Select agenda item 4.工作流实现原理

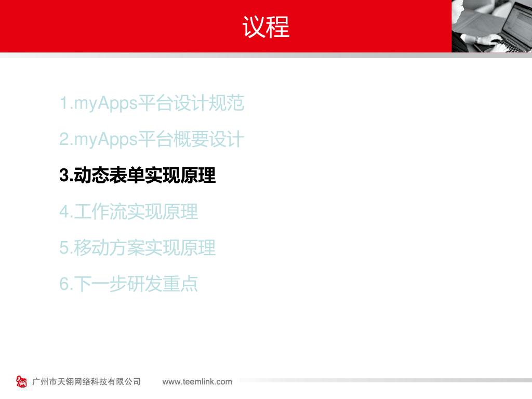click(129, 211)
